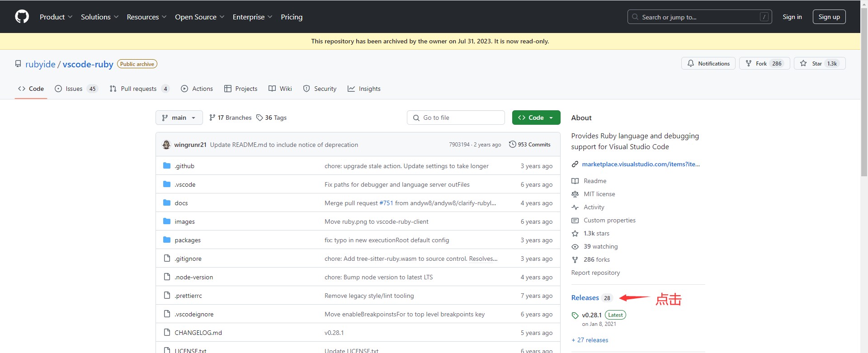Click the commit history clock icon
The image size is (868, 353).
click(512, 145)
